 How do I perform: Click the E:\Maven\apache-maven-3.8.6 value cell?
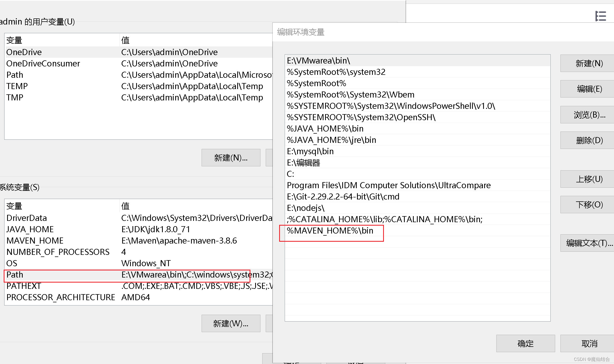179,241
